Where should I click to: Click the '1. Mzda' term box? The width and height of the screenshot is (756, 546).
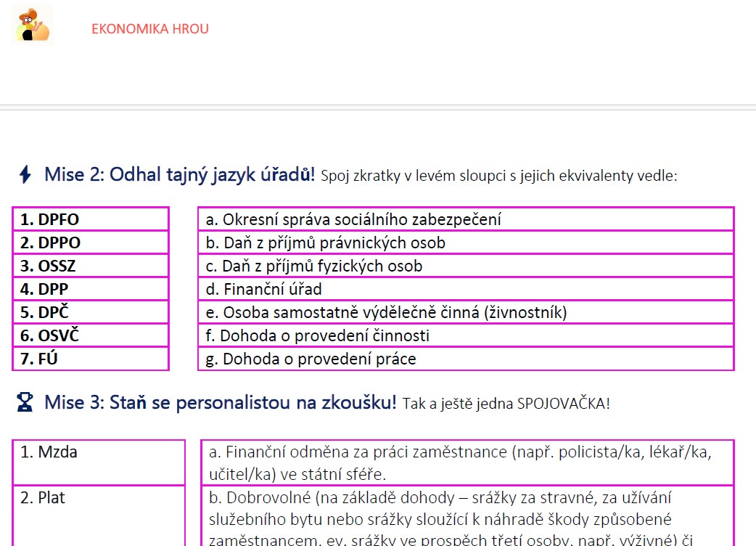click(99, 463)
